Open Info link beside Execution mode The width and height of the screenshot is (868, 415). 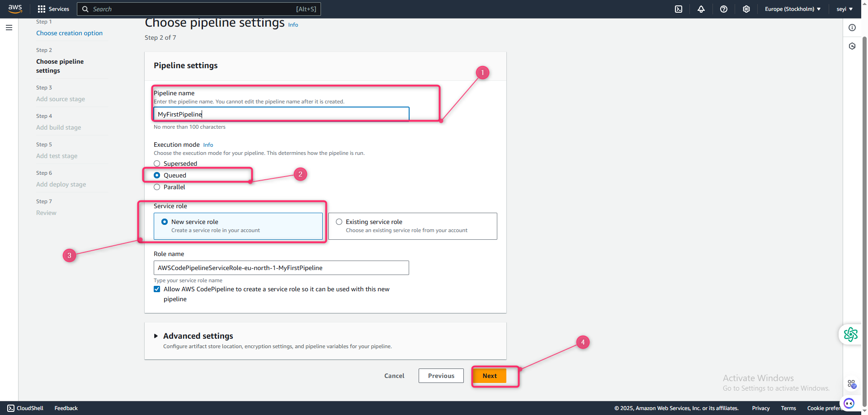(208, 145)
